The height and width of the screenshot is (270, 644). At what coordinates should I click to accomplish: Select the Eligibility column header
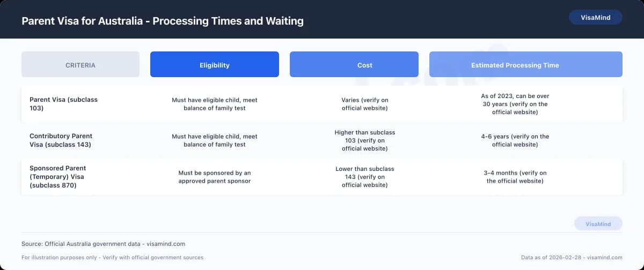[x=215, y=65]
